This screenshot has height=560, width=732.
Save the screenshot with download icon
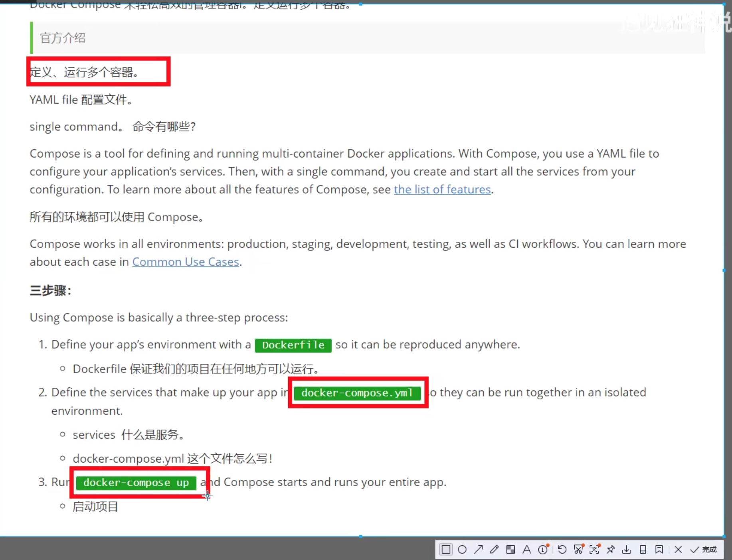coord(627,550)
